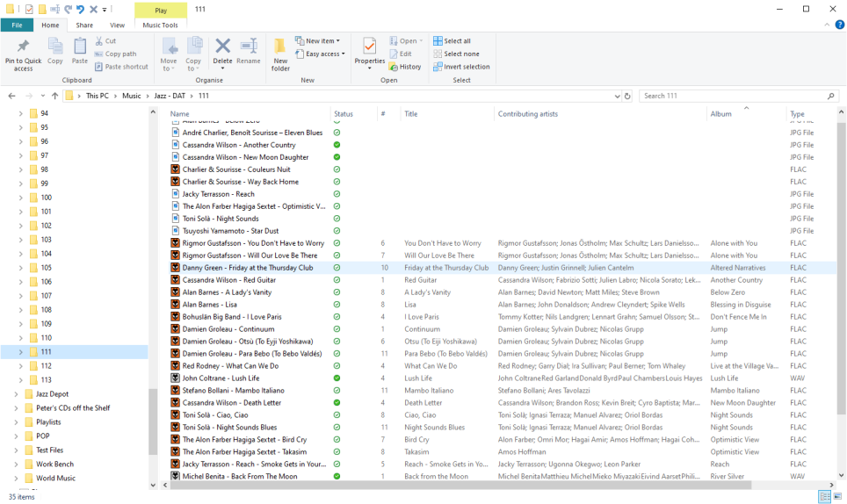Select Alan Barnes - Lisa file
Viewport: 847px width, 504px height.
coord(210,305)
